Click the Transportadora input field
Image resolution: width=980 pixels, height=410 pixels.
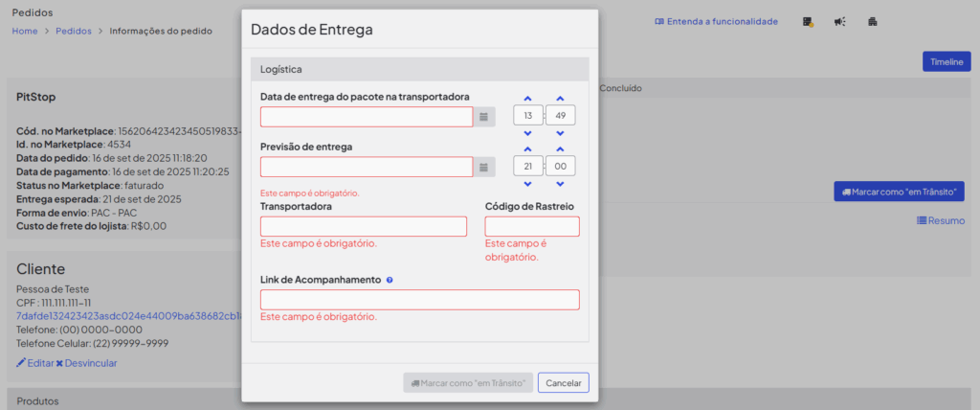[x=364, y=226]
